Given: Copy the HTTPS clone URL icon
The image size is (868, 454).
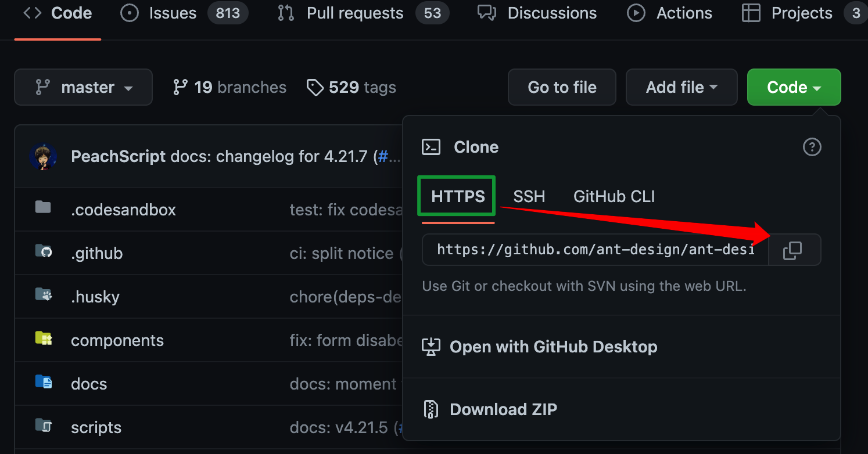Looking at the screenshot, I should coord(792,250).
